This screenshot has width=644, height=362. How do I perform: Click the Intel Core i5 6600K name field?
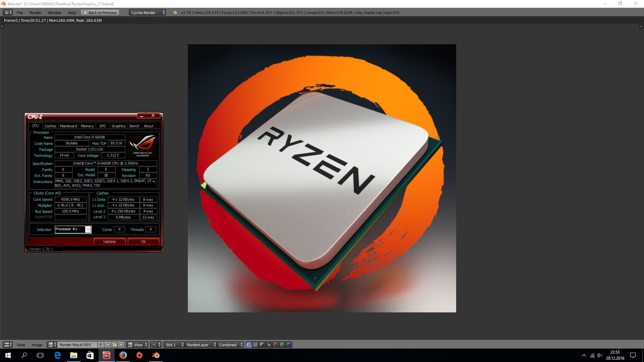point(90,137)
